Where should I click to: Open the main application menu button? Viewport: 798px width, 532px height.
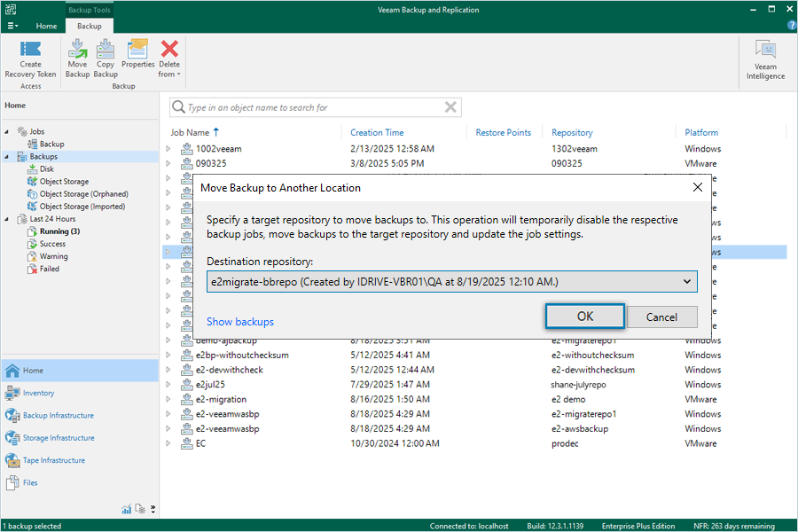[x=12, y=26]
